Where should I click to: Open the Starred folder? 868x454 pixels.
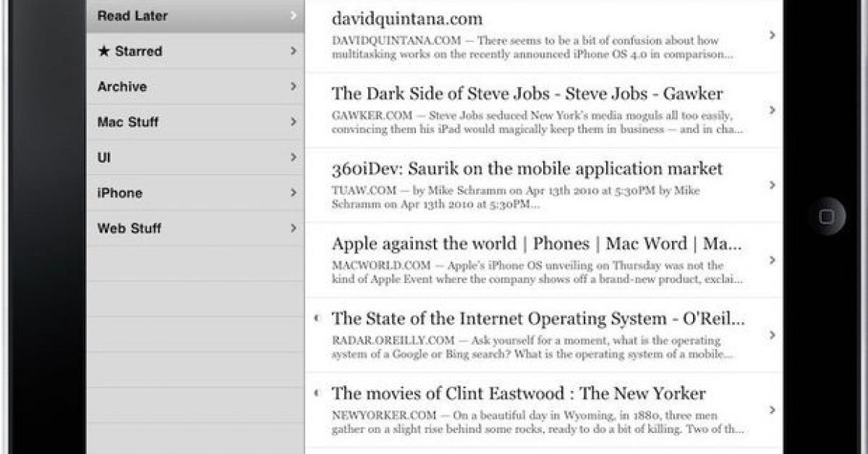[195, 51]
